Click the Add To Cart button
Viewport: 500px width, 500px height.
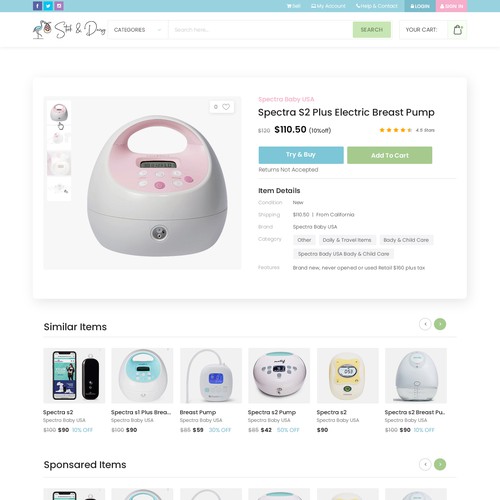click(x=390, y=155)
